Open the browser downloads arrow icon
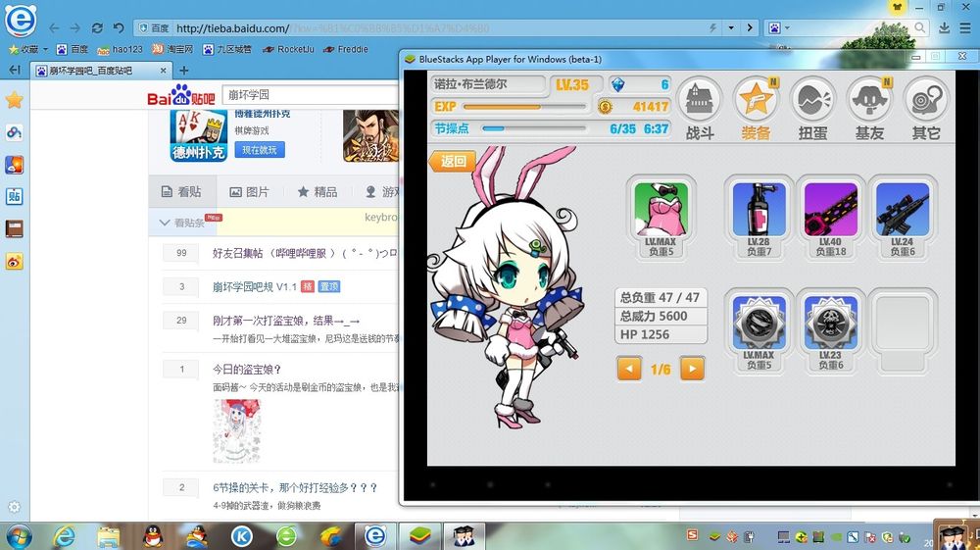Viewport: 980px width, 550px height. pos(945,27)
